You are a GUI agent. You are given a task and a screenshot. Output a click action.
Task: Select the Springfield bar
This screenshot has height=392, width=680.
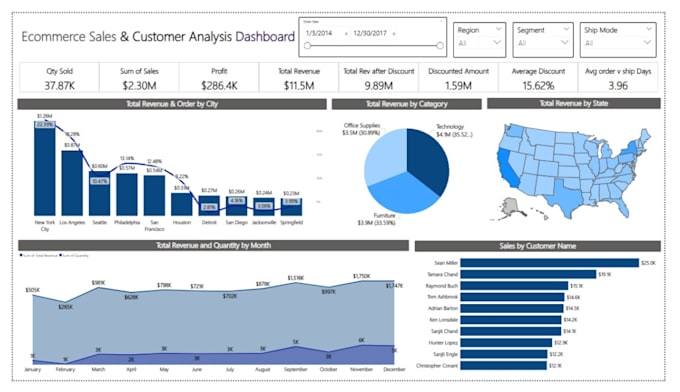coord(291,207)
